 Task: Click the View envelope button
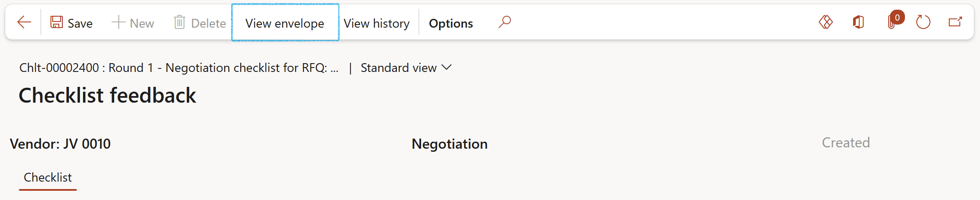point(285,23)
